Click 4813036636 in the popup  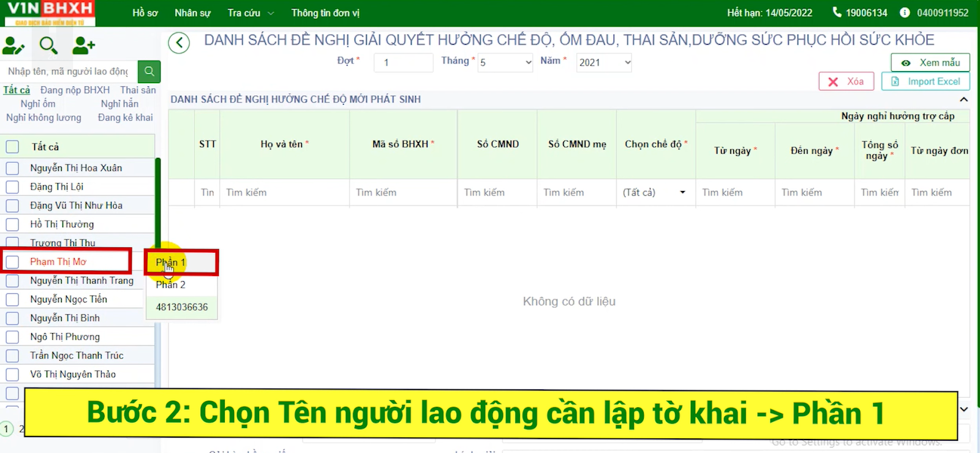click(181, 307)
